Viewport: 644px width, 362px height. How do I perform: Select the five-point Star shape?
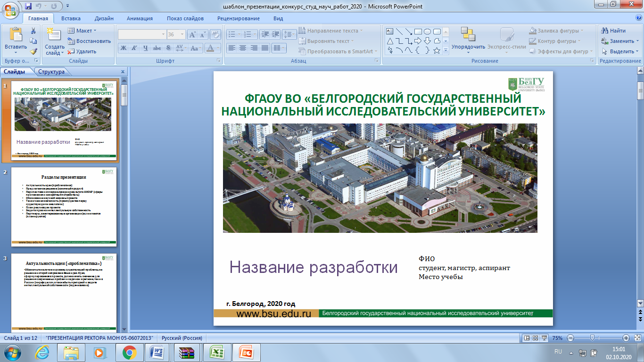(437, 50)
